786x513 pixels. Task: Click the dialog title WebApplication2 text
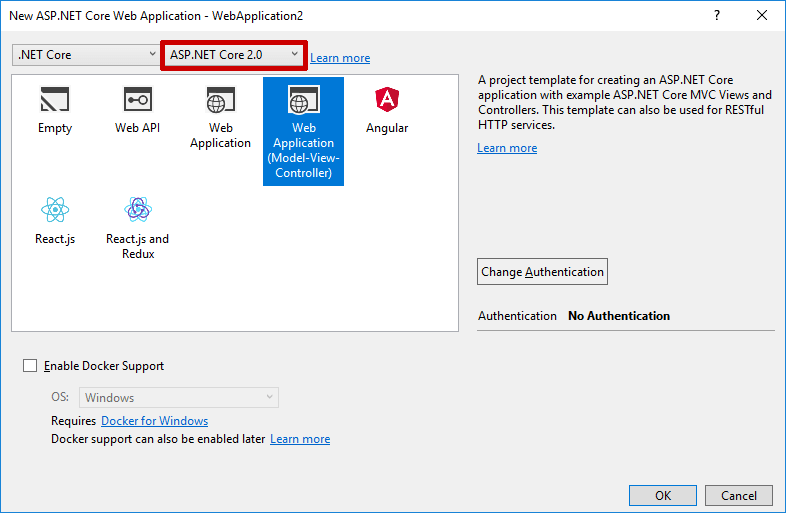pyautogui.click(x=258, y=16)
